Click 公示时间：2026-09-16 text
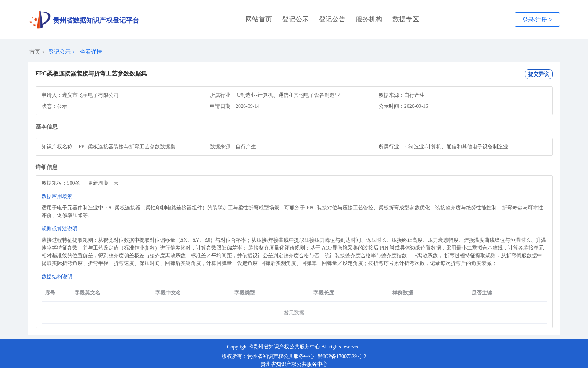The height and width of the screenshot is (368, 588). 403,106
